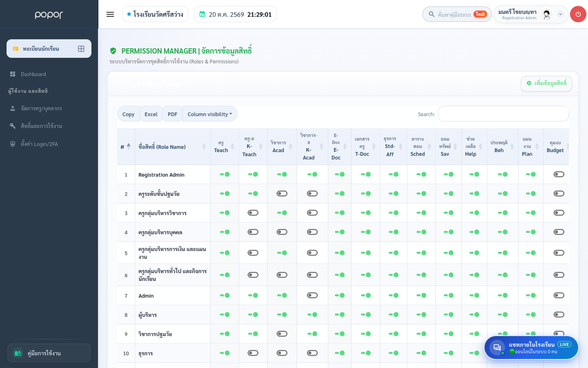Sort by the Help column header

pyautogui.click(x=474, y=147)
